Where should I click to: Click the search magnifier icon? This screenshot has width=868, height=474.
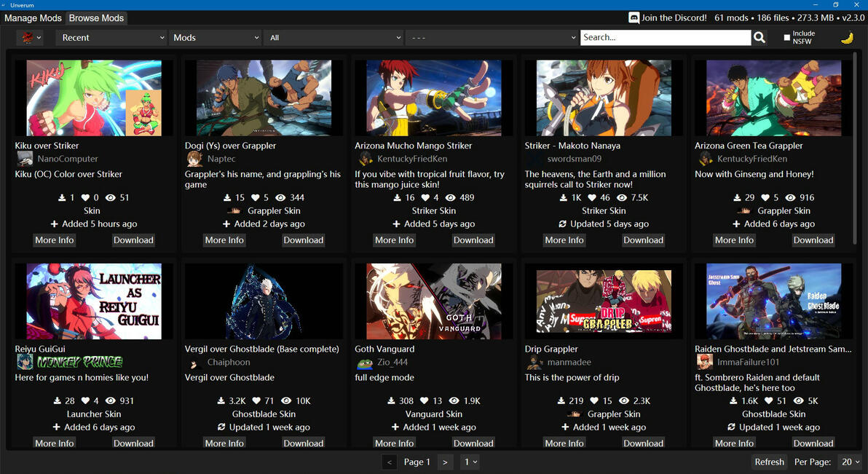tap(759, 38)
